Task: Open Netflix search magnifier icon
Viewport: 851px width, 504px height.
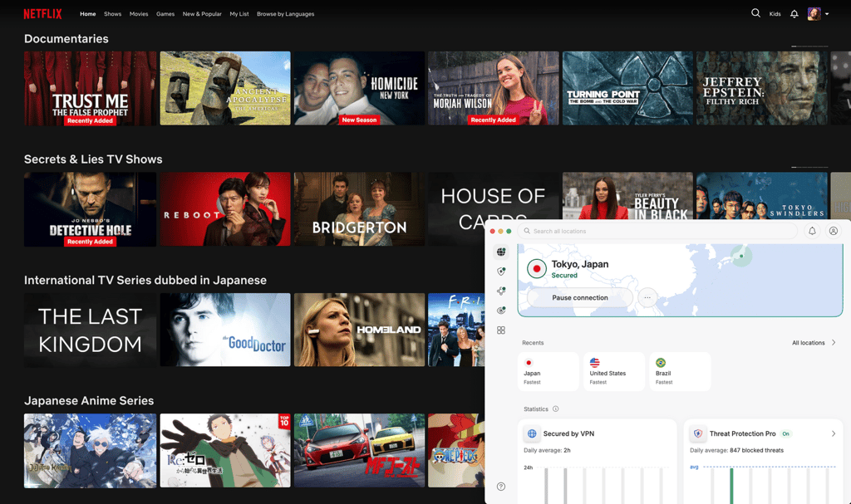Action: point(755,13)
